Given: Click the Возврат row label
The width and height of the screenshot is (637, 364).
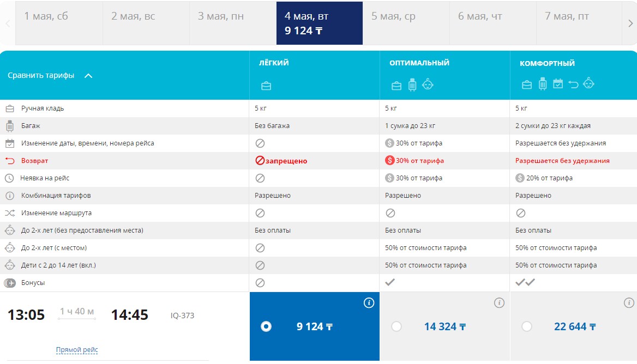Looking at the screenshot, I should coord(35,161).
